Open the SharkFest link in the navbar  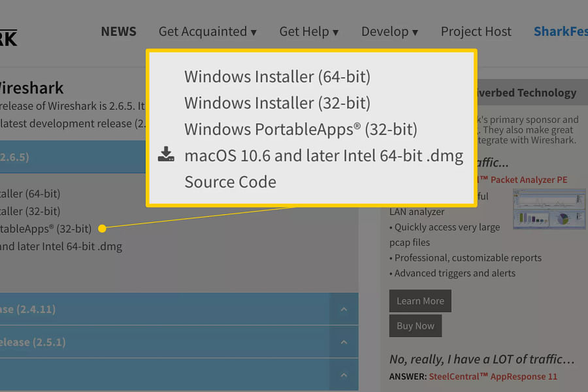[x=560, y=31]
